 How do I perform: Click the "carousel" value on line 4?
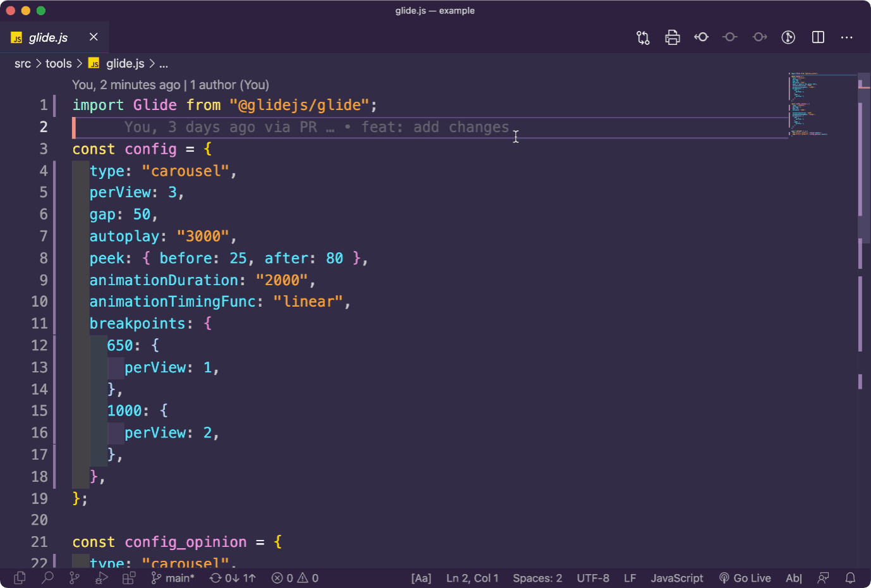[x=185, y=171]
